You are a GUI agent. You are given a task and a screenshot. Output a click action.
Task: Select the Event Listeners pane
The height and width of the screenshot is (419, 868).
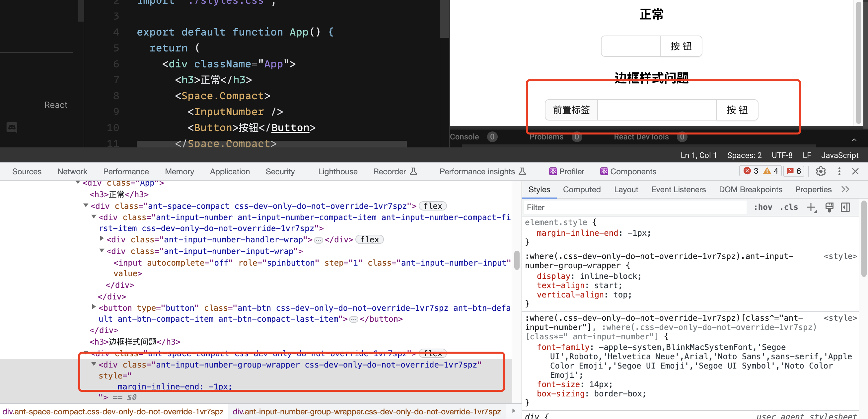[x=678, y=189]
